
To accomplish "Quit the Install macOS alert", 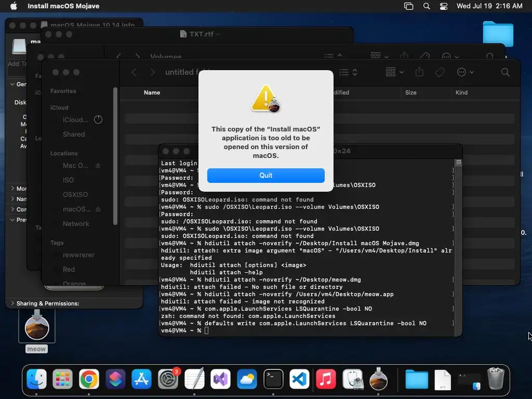I will click(265, 176).
